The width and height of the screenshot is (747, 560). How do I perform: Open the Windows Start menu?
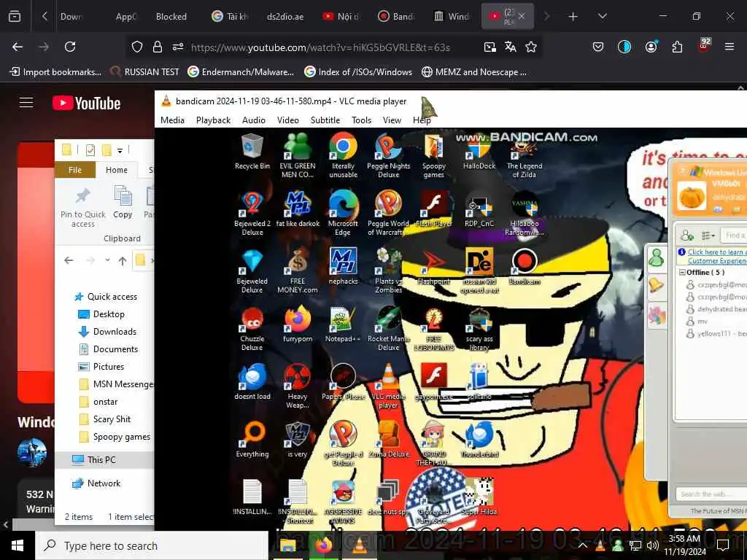18,545
